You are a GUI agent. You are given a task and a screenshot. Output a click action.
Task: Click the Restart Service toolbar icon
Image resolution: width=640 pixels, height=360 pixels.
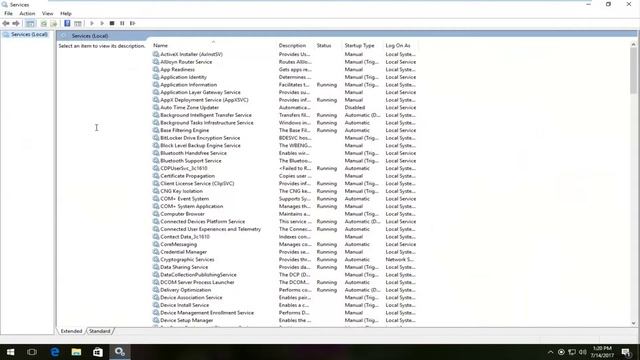point(133,24)
